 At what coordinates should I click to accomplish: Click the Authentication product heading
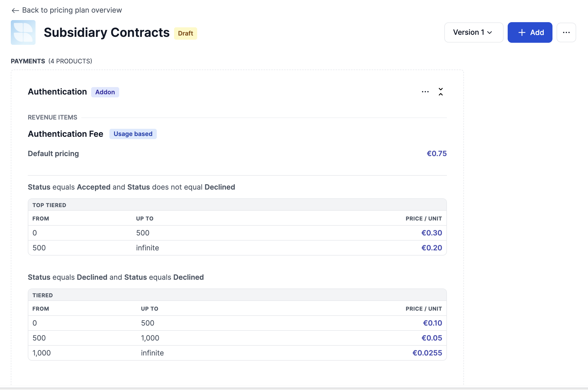[x=57, y=92]
